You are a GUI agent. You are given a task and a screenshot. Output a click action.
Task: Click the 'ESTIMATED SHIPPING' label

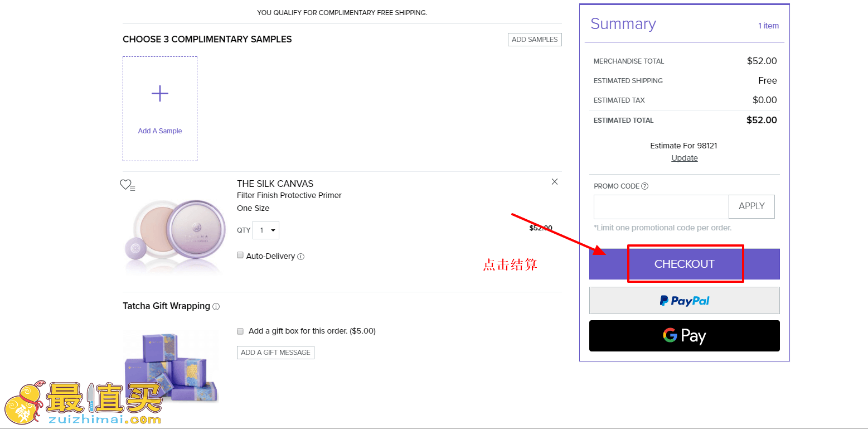click(628, 81)
